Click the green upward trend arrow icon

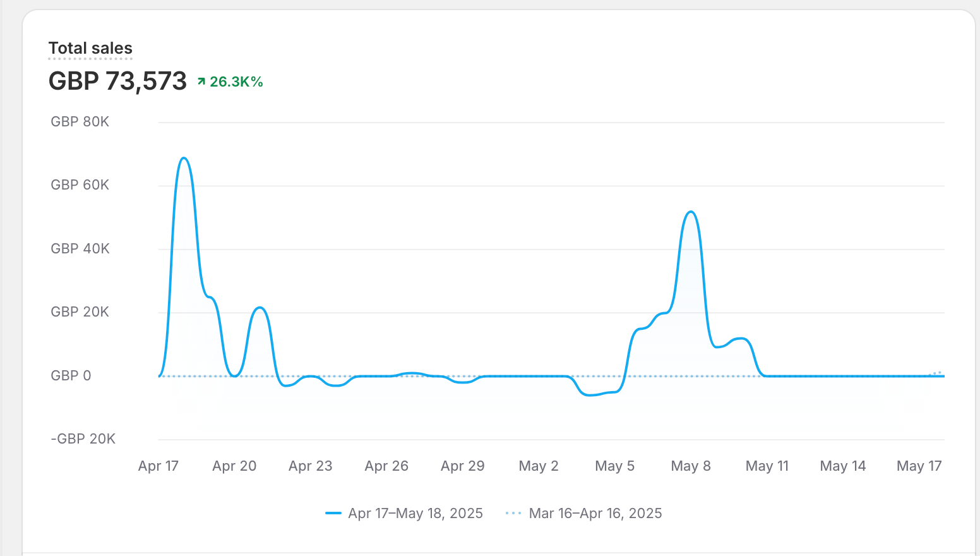click(201, 82)
